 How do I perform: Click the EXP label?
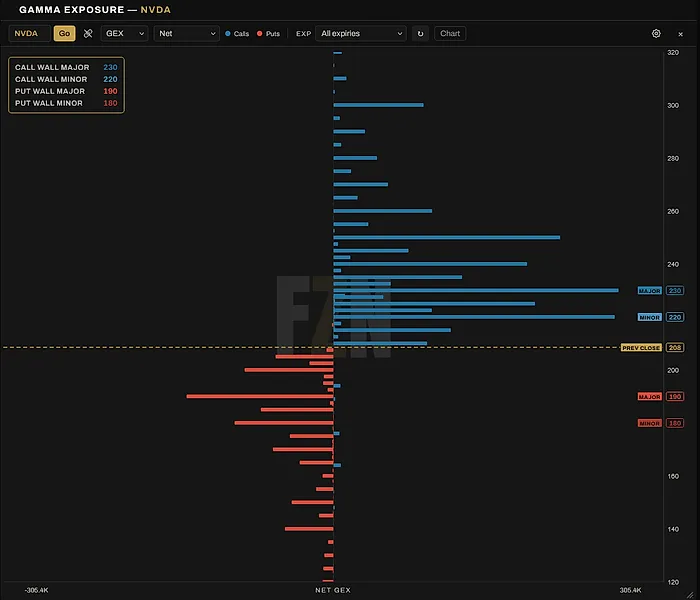tap(303, 33)
